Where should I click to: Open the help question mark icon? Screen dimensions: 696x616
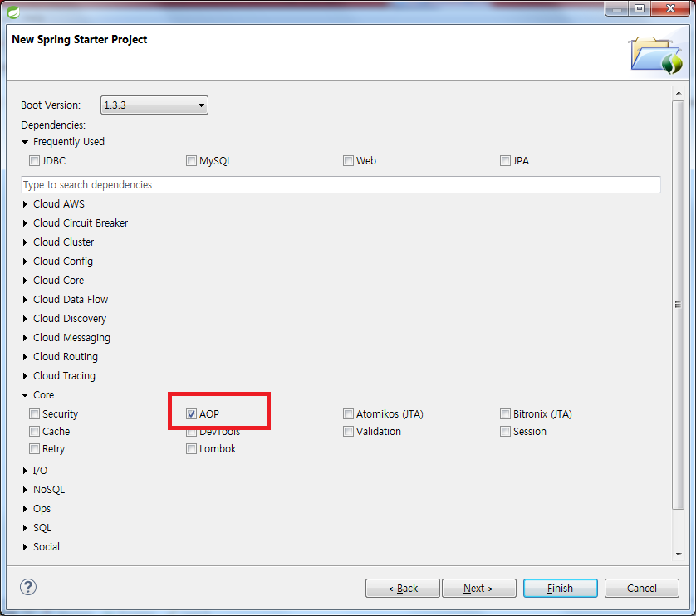(28, 587)
